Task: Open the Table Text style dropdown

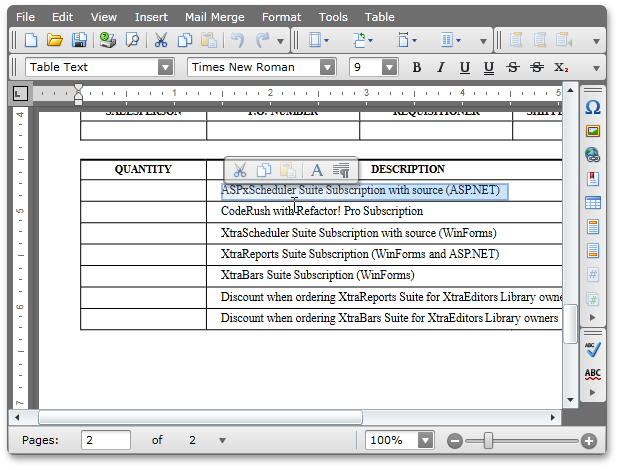Action: coord(165,67)
